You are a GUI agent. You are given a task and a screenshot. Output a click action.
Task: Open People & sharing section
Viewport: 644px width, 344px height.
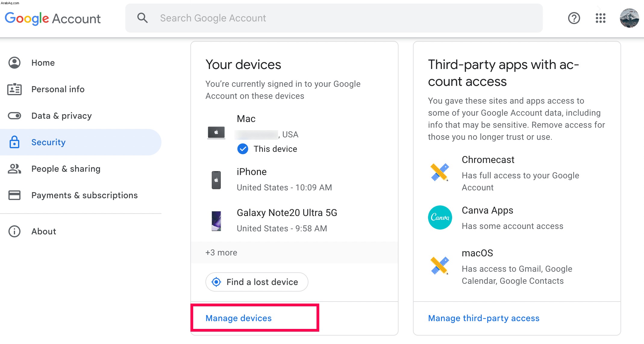click(x=81, y=169)
